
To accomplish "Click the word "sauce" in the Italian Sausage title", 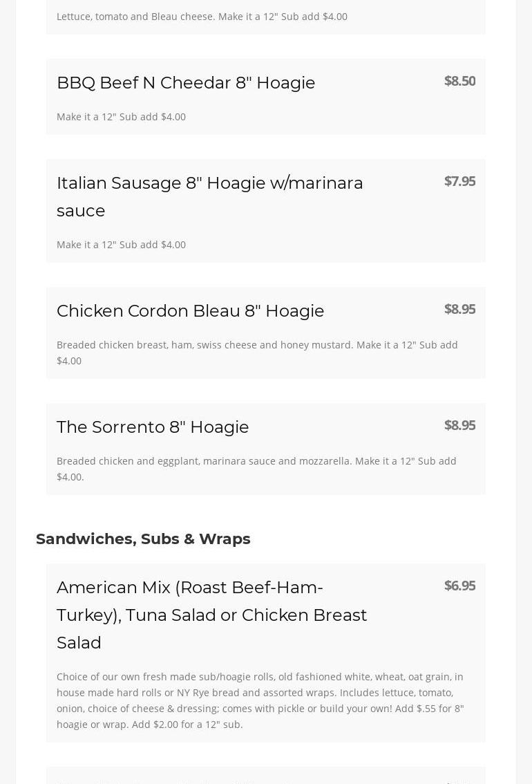I will point(81,211).
